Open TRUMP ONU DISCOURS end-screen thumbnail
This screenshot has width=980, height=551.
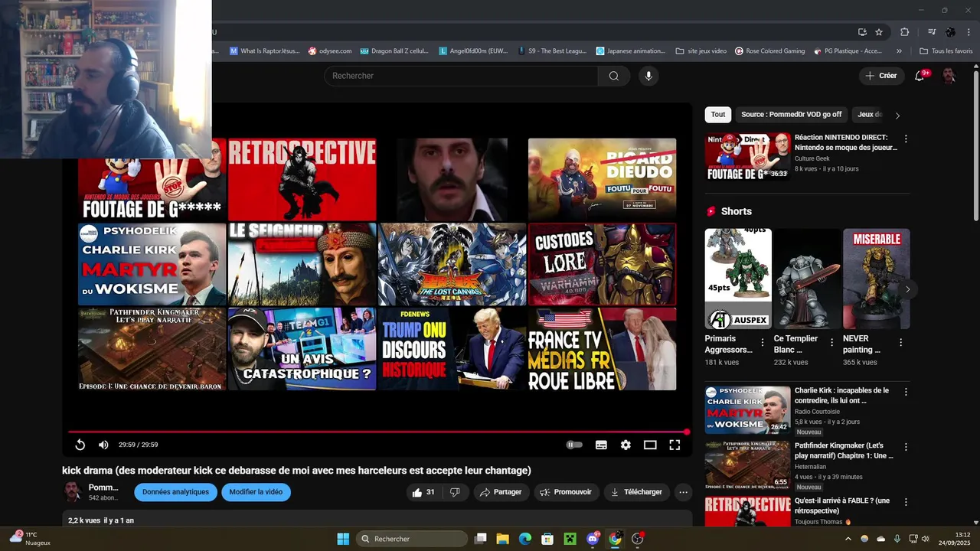coord(452,349)
